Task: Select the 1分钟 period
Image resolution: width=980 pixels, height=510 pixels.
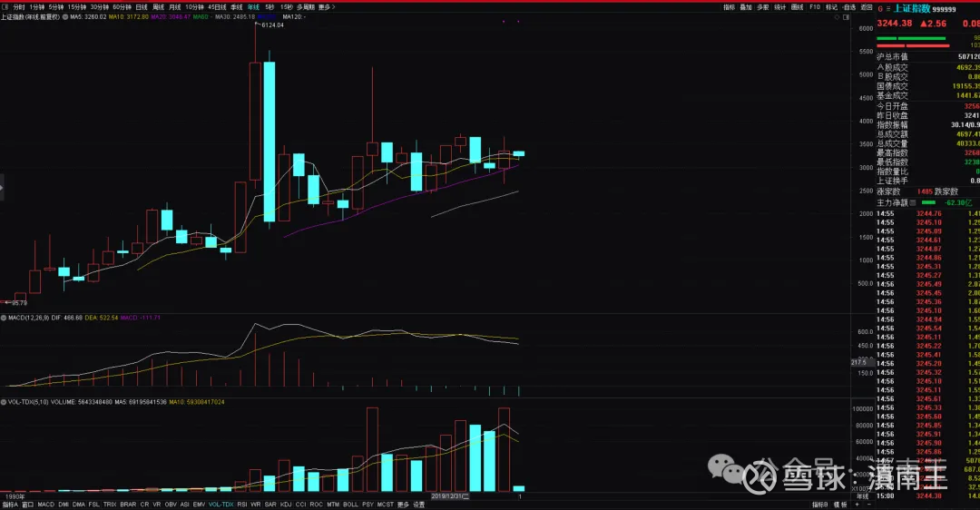Action: point(37,7)
